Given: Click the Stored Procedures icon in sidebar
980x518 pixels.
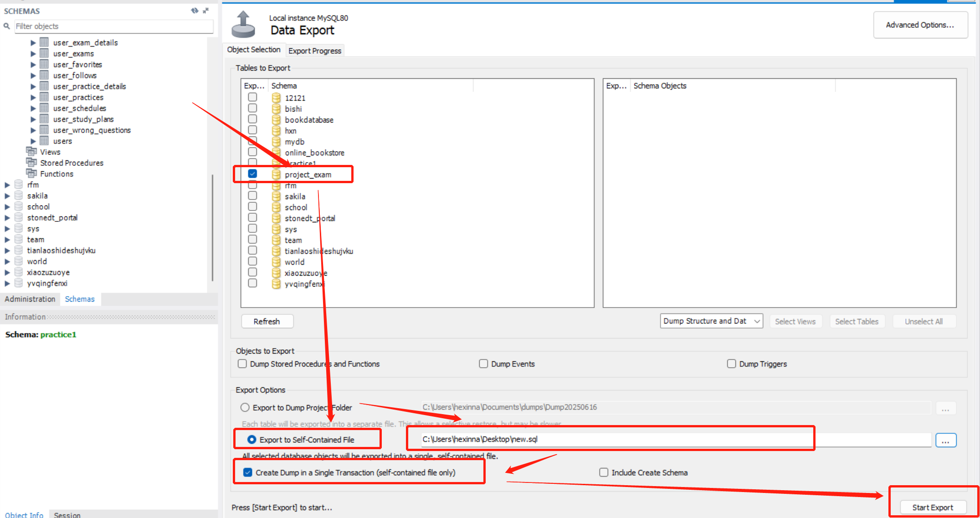Looking at the screenshot, I should pos(31,163).
